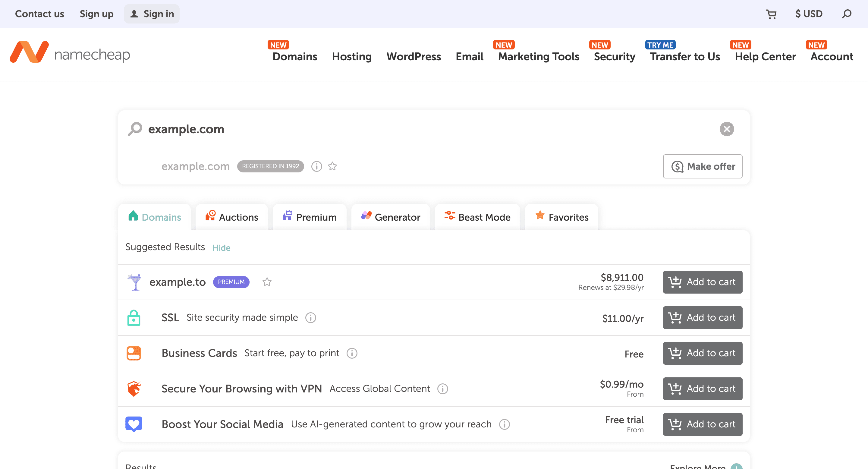Open the shopping cart icon in top bar

click(x=771, y=14)
